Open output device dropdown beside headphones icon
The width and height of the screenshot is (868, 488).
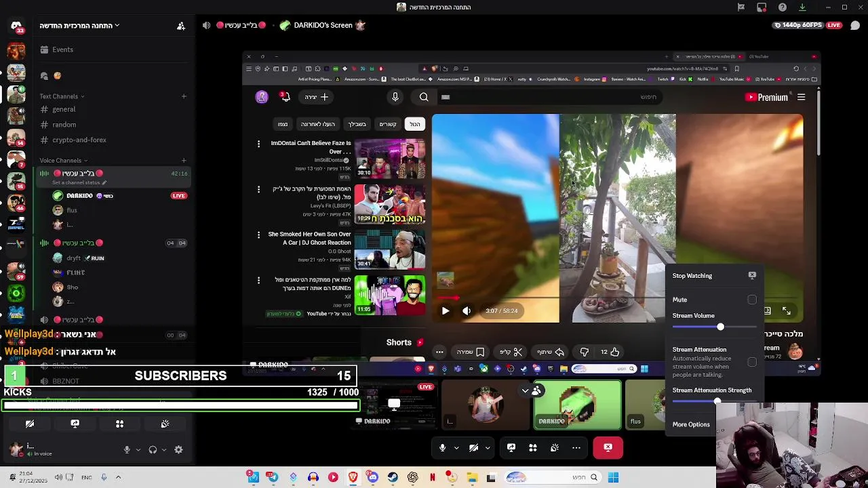pyautogui.click(x=165, y=449)
